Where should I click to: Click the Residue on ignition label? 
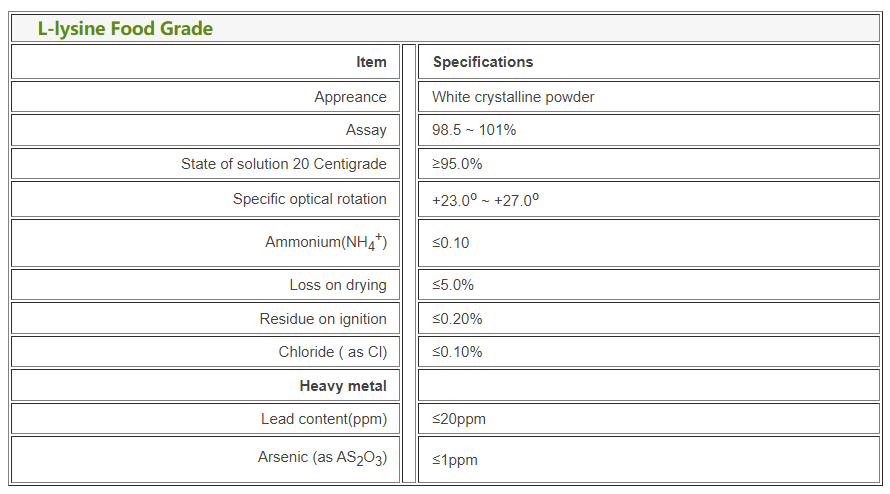point(323,319)
